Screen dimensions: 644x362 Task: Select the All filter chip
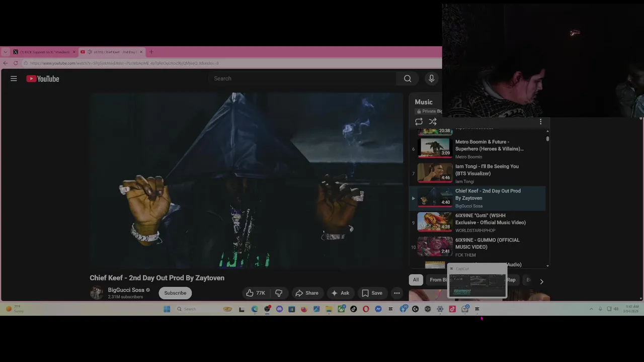click(x=416, y=280)
